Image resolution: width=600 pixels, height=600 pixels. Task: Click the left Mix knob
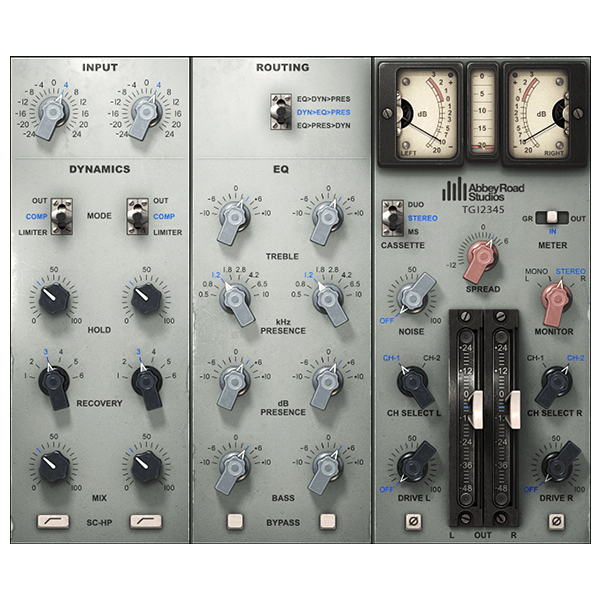click(x=54, y=466)
